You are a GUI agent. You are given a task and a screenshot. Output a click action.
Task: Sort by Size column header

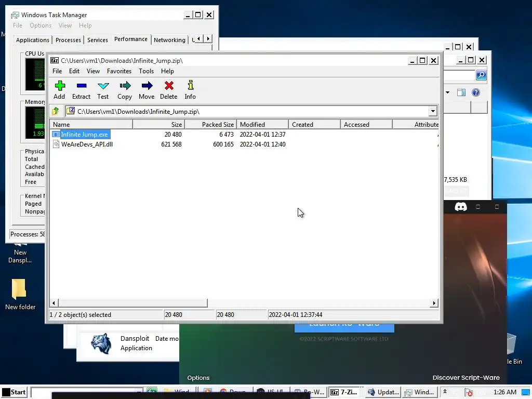coord(158,125)
